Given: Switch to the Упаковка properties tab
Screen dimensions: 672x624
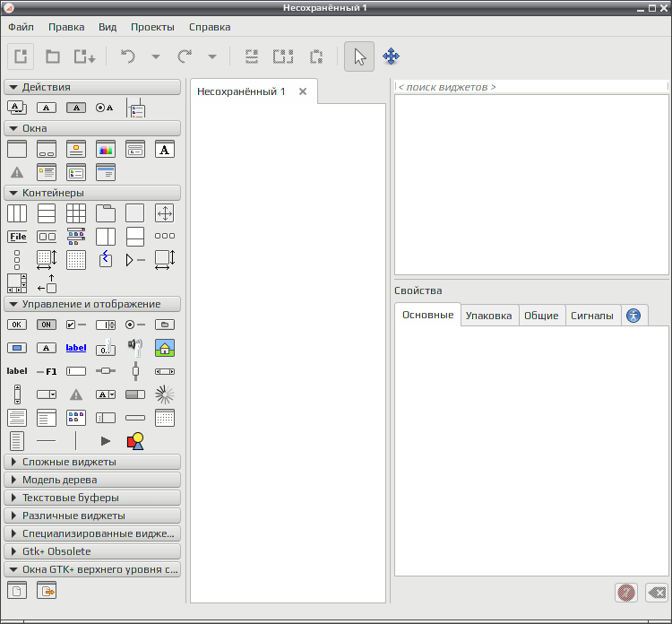Looking at the screenshot, I should point(488,316).
